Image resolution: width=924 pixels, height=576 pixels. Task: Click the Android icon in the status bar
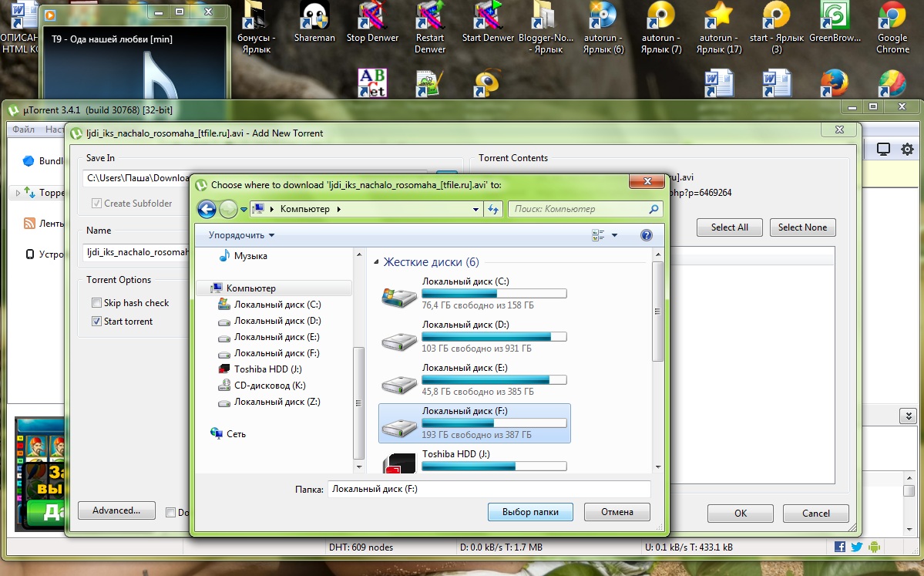874,547
